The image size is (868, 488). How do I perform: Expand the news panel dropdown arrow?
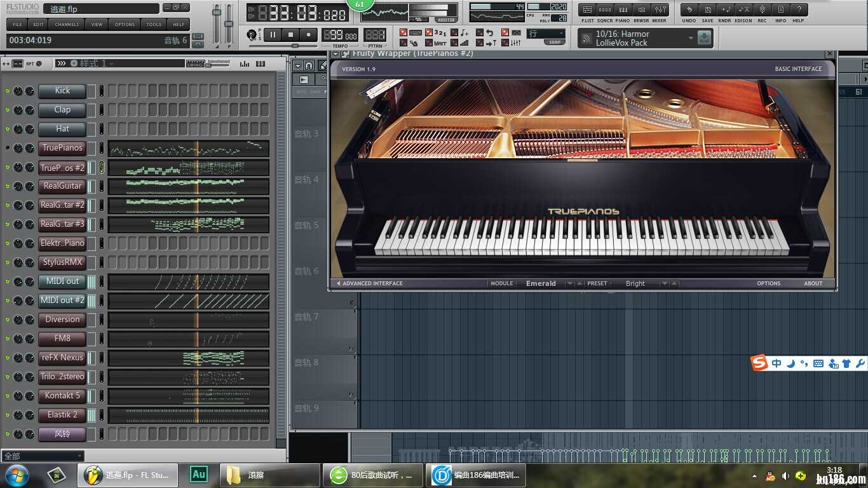click(x=691, y=38)
